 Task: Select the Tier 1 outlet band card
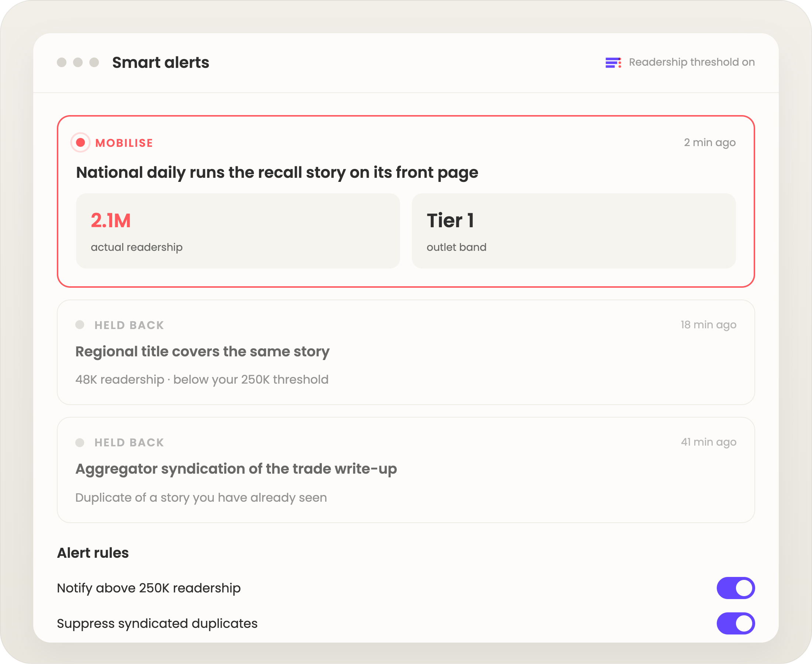point(574,231)
